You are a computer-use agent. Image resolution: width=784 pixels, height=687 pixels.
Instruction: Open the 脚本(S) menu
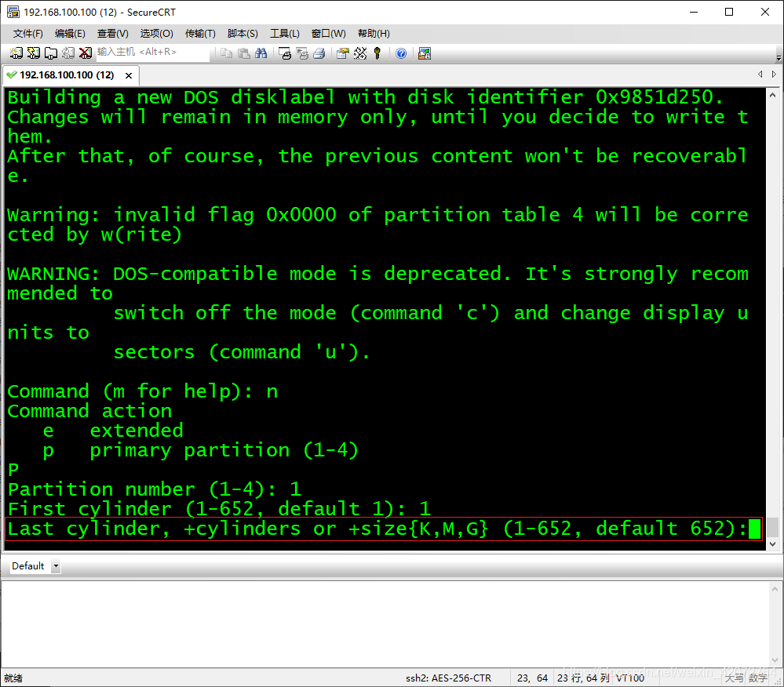(x=242, y=34)
